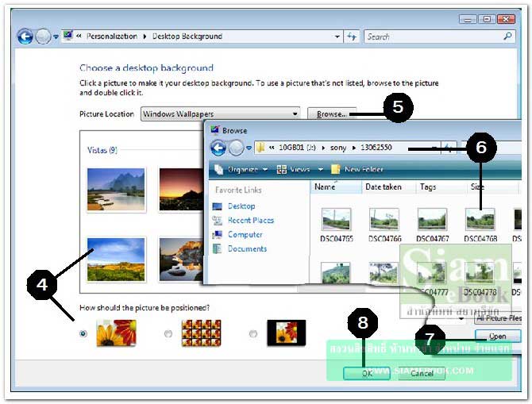Click Open button in Browse dialog
Image resolution: width=532 pixels, height=404 pixels.
click(498, 337)
